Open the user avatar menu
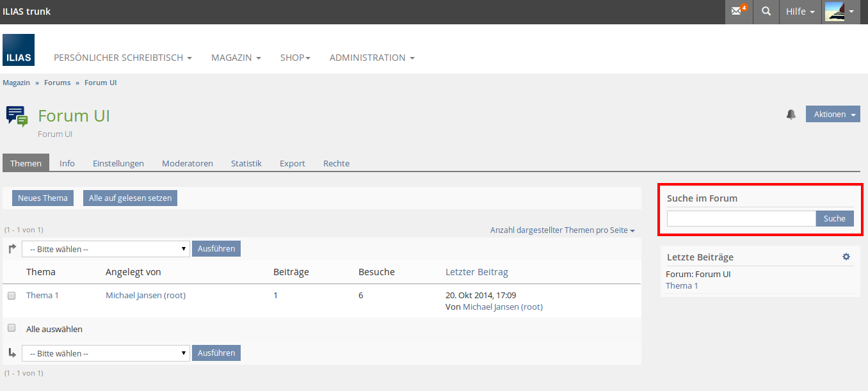The image size is (868, 391). [840, 12]
